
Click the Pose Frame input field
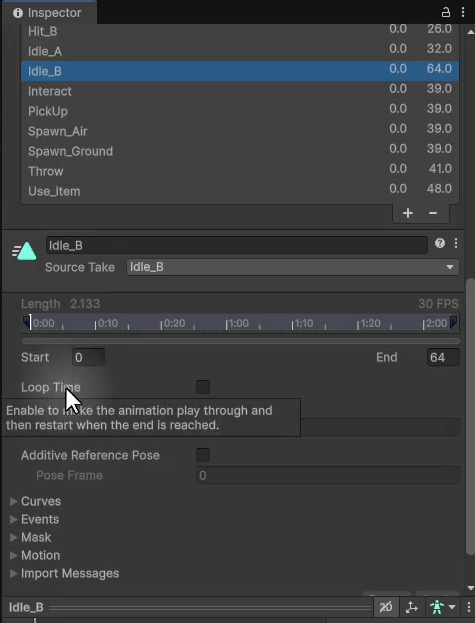coord(328,475)
